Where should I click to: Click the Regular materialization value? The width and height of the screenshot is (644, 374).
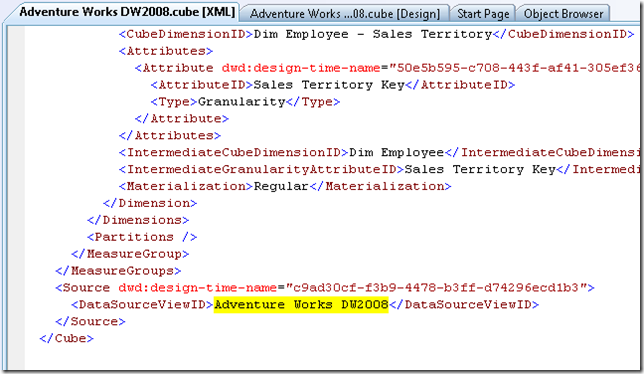[x=281, y=186]
